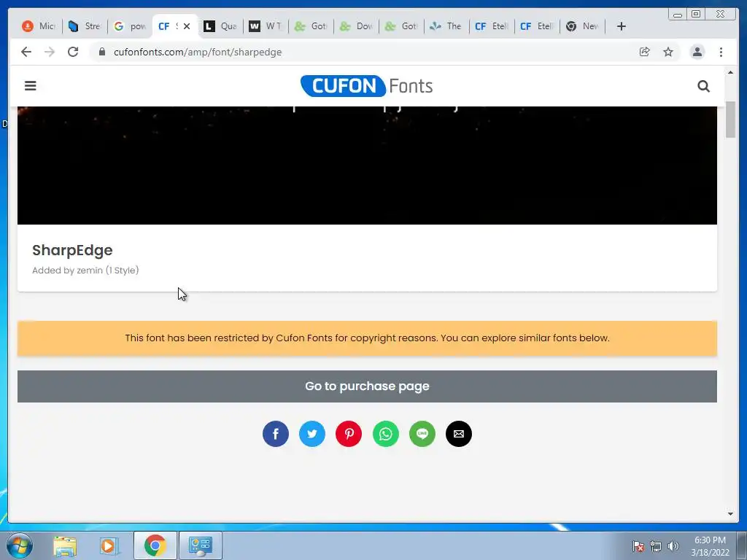
Task: Click the browser forward arrow
Action: (50, 52)
